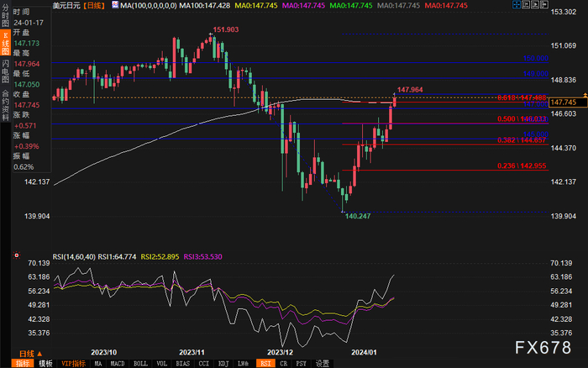Open the 闪电图 side panel
Viewport: 588px width, 368px height.
(5, 71)
